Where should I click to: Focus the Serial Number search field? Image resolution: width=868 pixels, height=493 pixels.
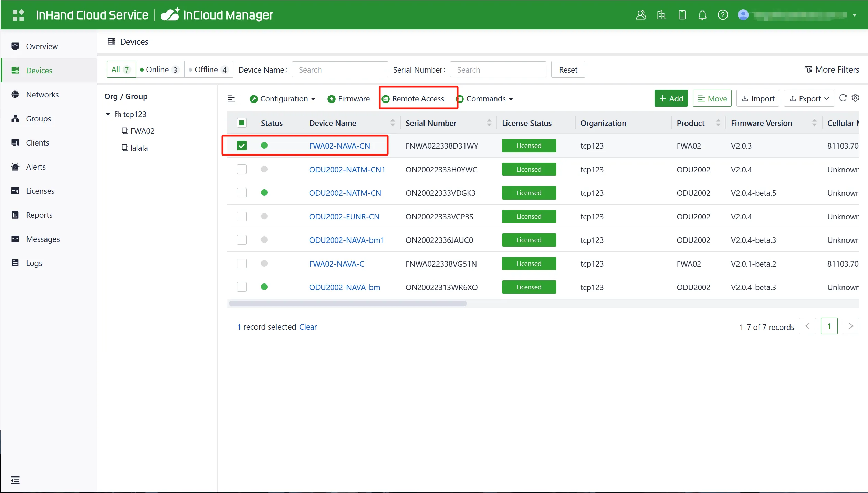pyautogui.click(x=498, y=69)
